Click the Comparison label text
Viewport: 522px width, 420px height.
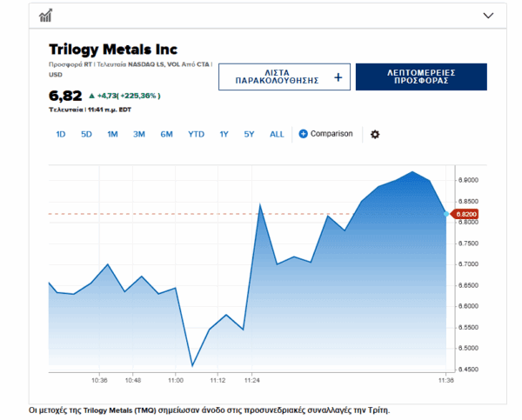[x=331, y=134]
